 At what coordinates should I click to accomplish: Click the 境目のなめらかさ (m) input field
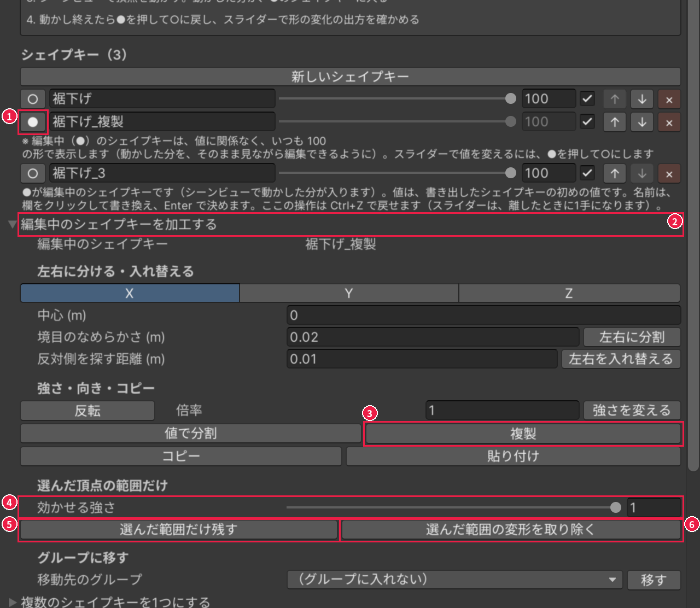(x=433, y=337)
